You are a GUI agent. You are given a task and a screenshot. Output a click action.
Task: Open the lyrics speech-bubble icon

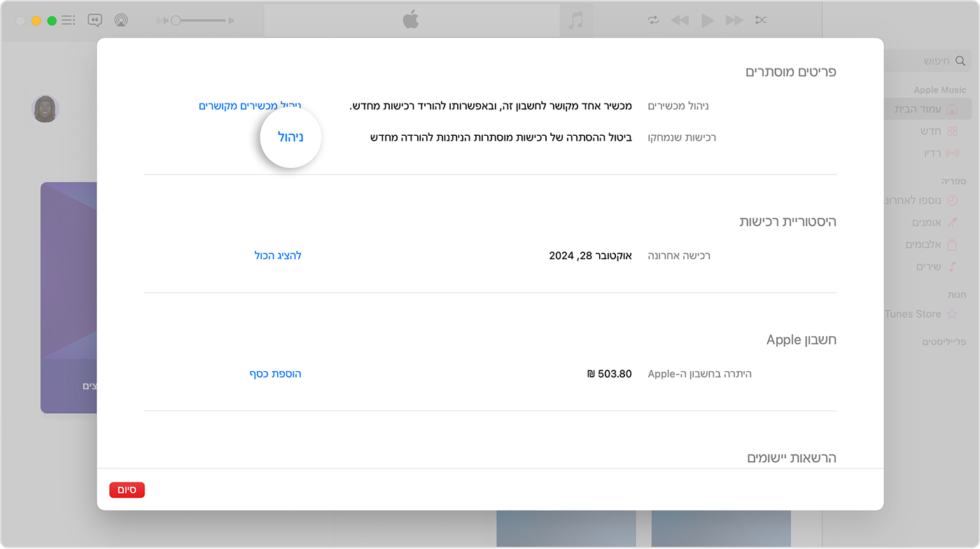click(x=95, y=20)
